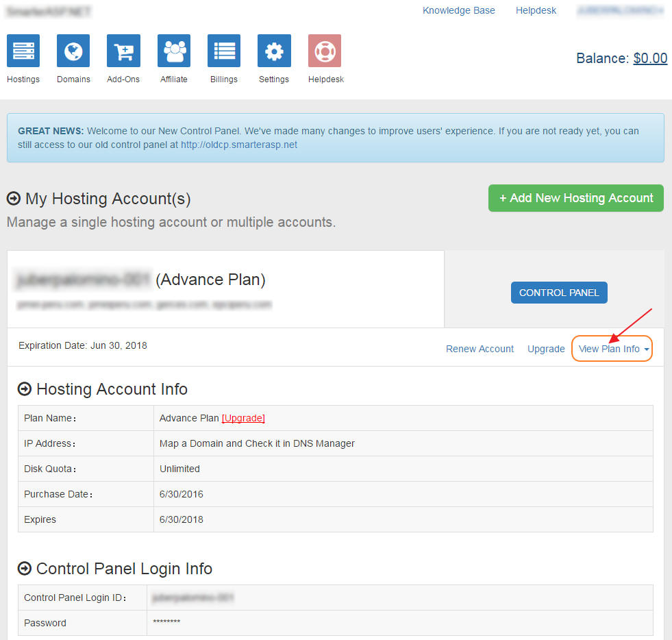Viewport: 672px width, 640px height.
Task: Expand the Control Panel Login Info section arrow
Action: 25,569
